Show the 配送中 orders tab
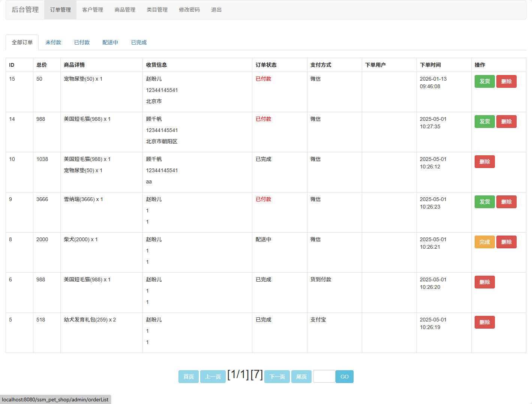Screen dimensions: 532x404 [x=110, y=42]
